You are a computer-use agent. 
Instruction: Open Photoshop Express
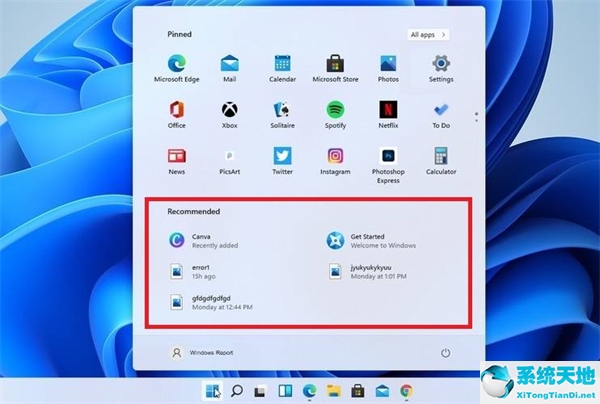[x=388, y=165]
